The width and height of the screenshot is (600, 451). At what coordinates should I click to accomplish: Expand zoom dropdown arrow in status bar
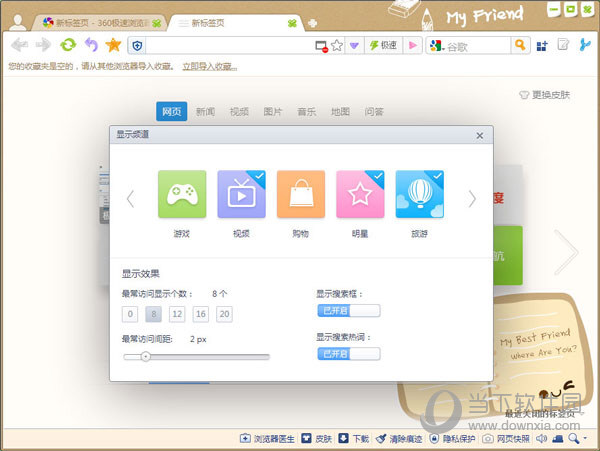pos(585,438)
